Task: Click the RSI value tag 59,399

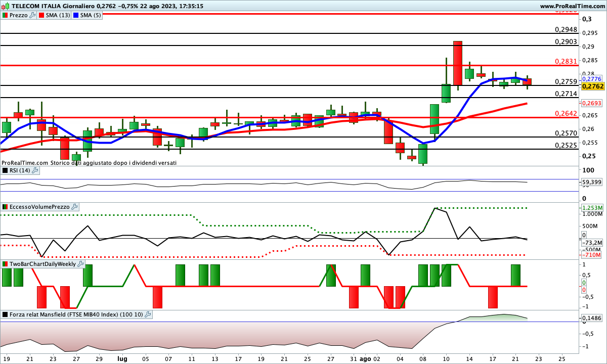Action: coord(592,182)
